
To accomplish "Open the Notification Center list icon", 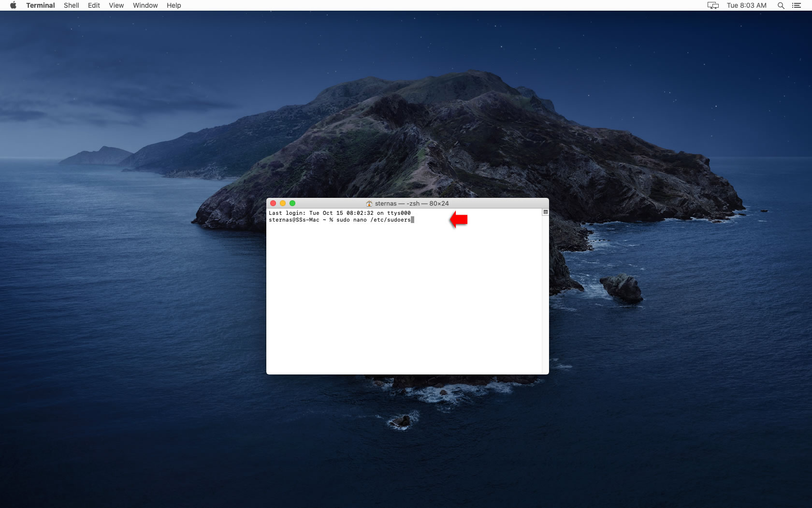I will pyautogui.click(x=797, y=5).
